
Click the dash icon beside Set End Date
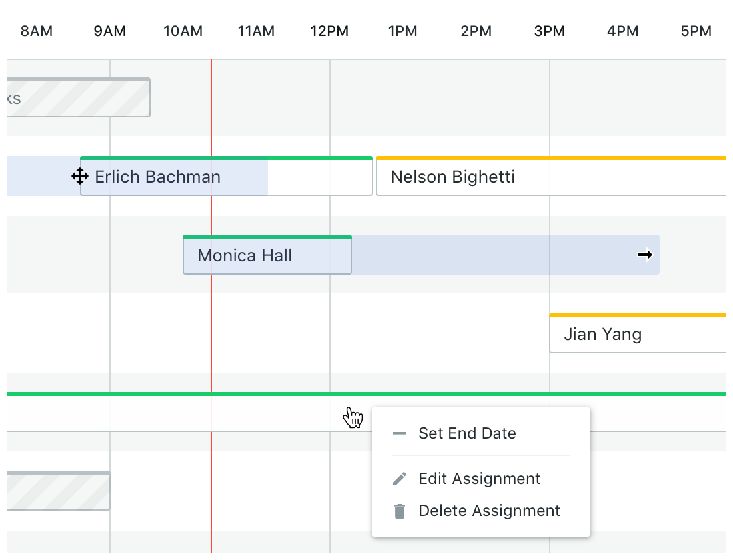(x=400, y=433)
